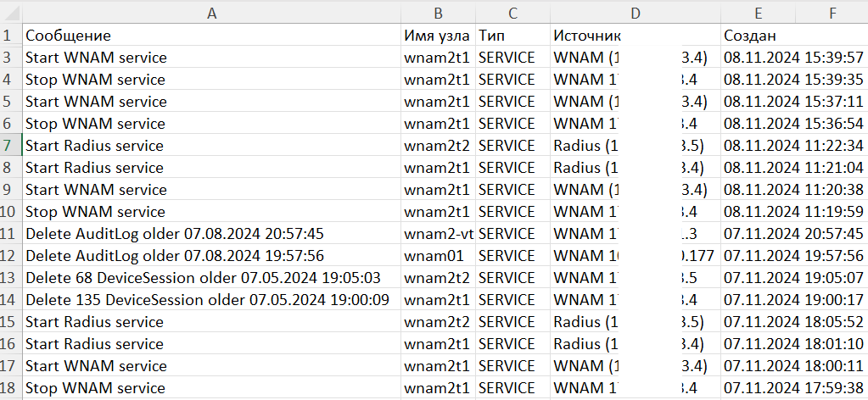Click the column C header

512,13
